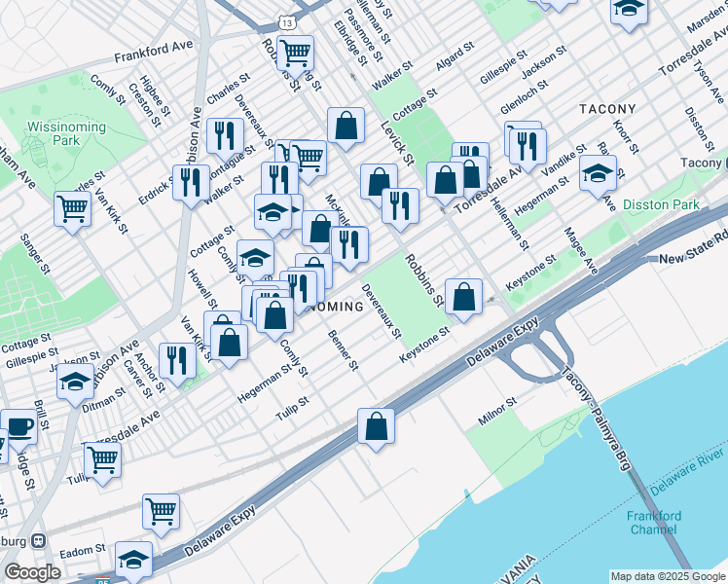Select the grocery cart marker beside Wissinoming Park
The height and width of the screenshot is (584, 728).
tap(72, 210)
